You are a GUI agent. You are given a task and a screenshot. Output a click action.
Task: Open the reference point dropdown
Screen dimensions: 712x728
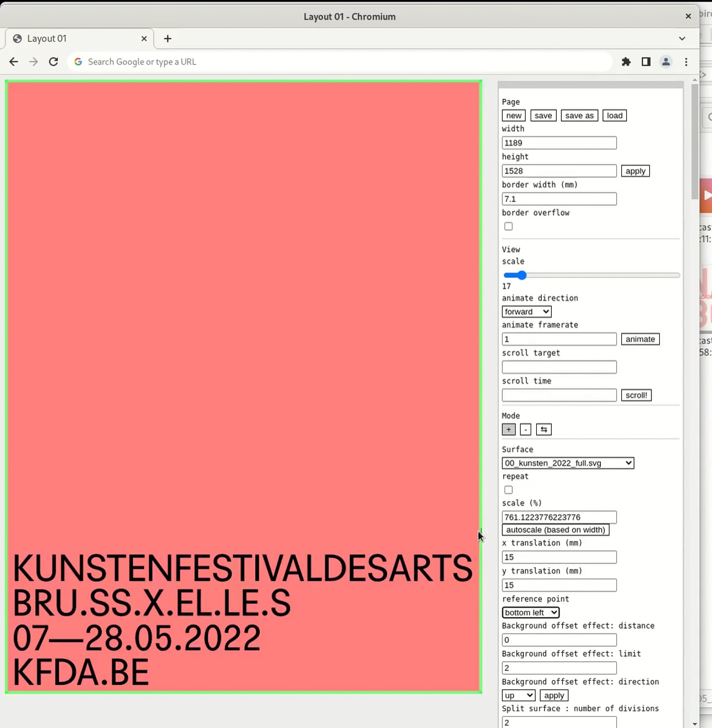pyautogui.click(x=531, y=612)
